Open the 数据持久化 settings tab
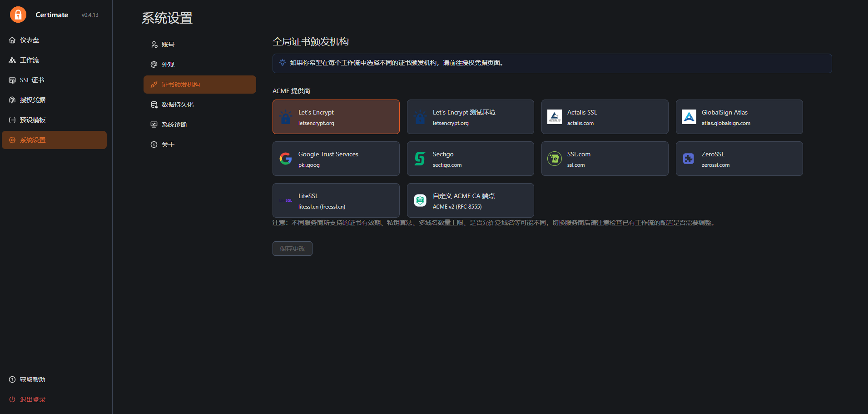The width and height of the screenshot is (868, 414). tap(177, 105)
